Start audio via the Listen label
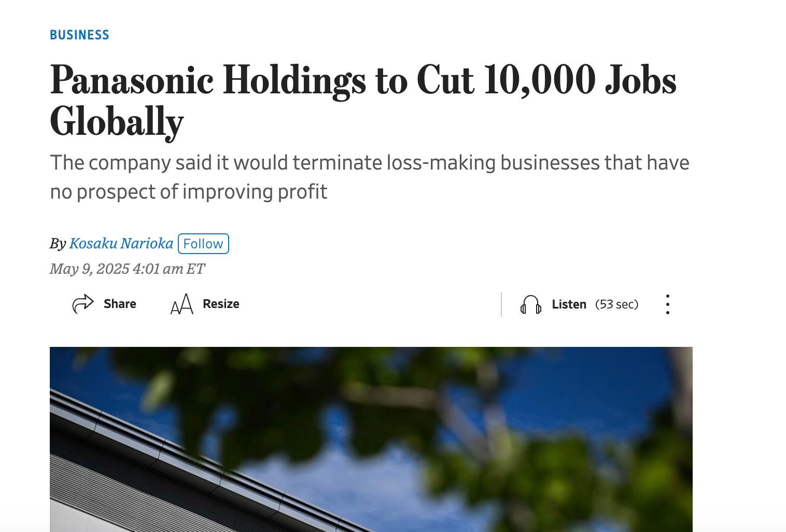Viewport: 786px width, 532px height. (x=569, y=304)
